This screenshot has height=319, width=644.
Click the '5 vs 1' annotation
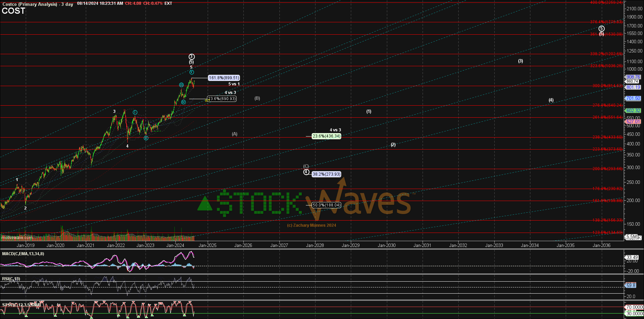234,84
